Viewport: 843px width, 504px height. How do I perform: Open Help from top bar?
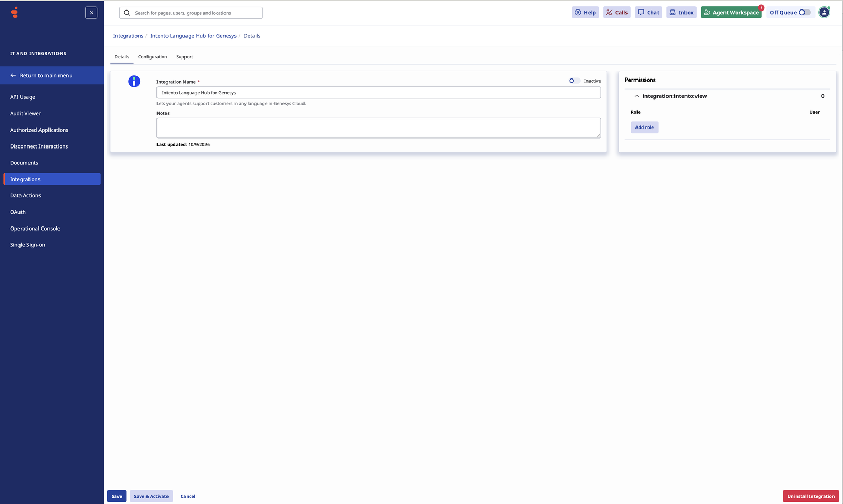(585, 13)
